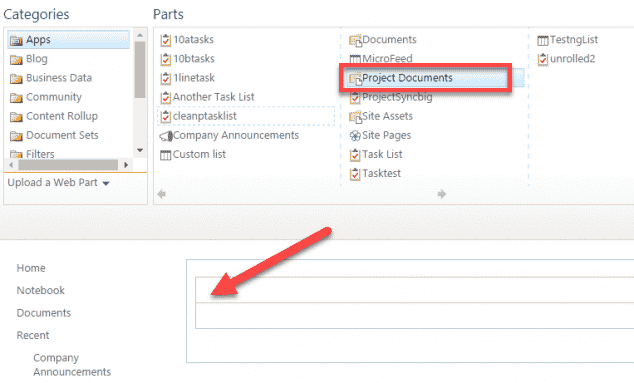
Task: Click the Business Data folder icon
Action: 16,78
